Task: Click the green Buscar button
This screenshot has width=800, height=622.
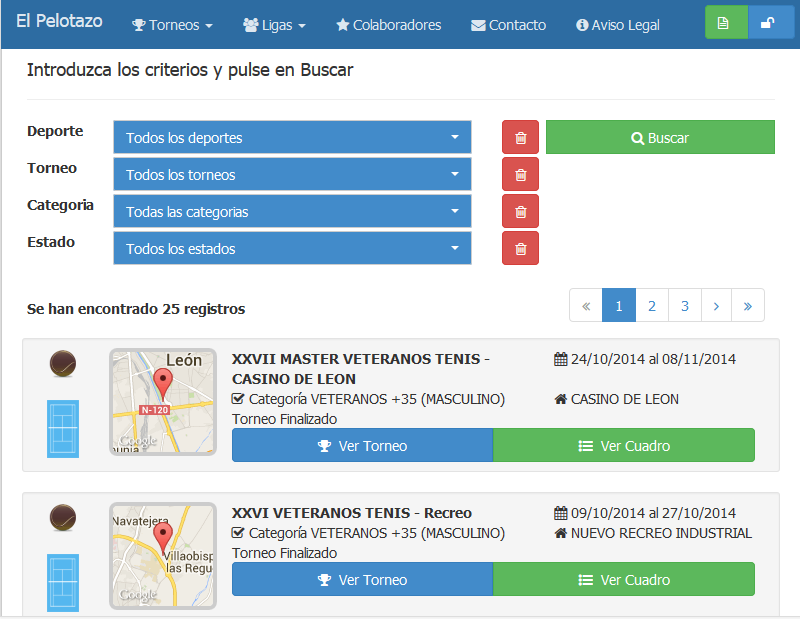Action: pyautogui.click(x=660, y=137)
